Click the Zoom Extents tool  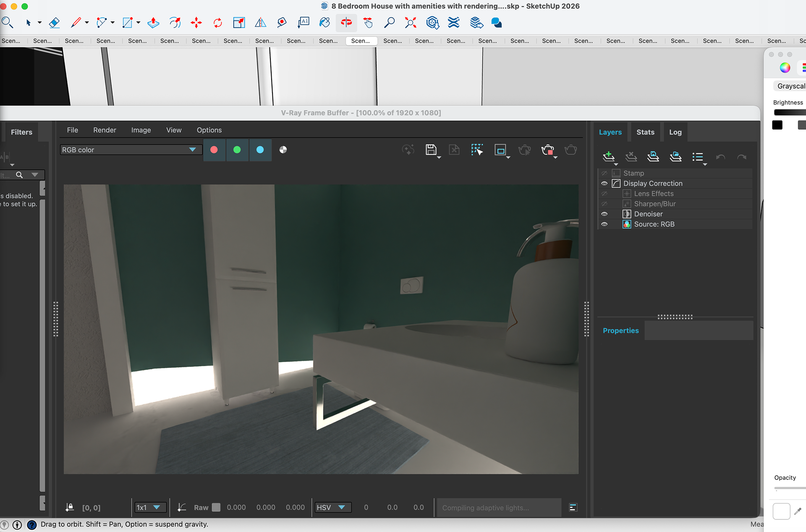[410, 23]
